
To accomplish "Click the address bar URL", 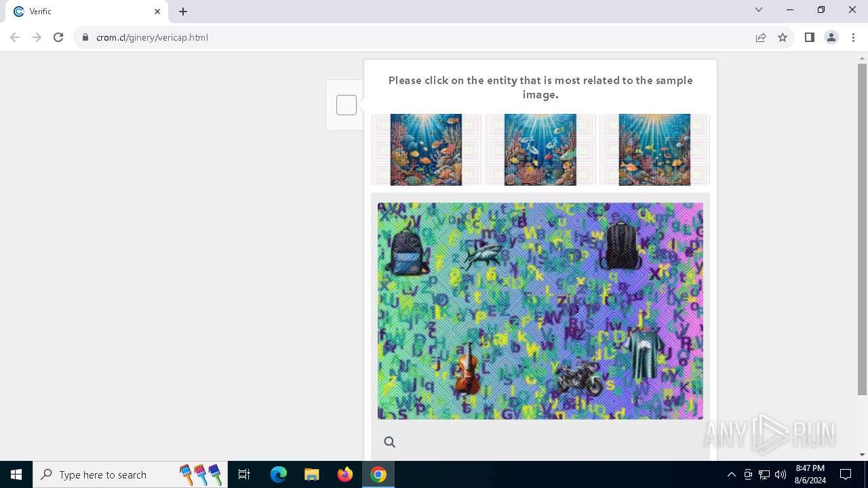I will click(152, 37).
